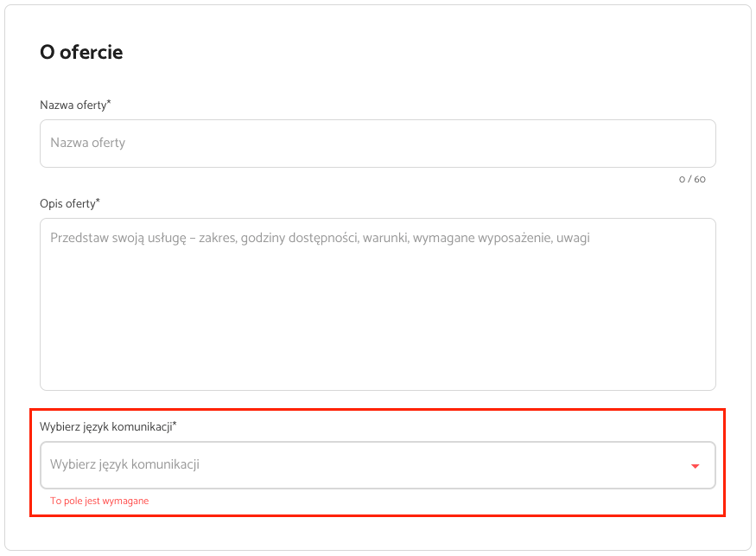Click the right end of Nazwa oferty field
The height and width of the screenshot is (556, 756).
click(x=695, y=144)
